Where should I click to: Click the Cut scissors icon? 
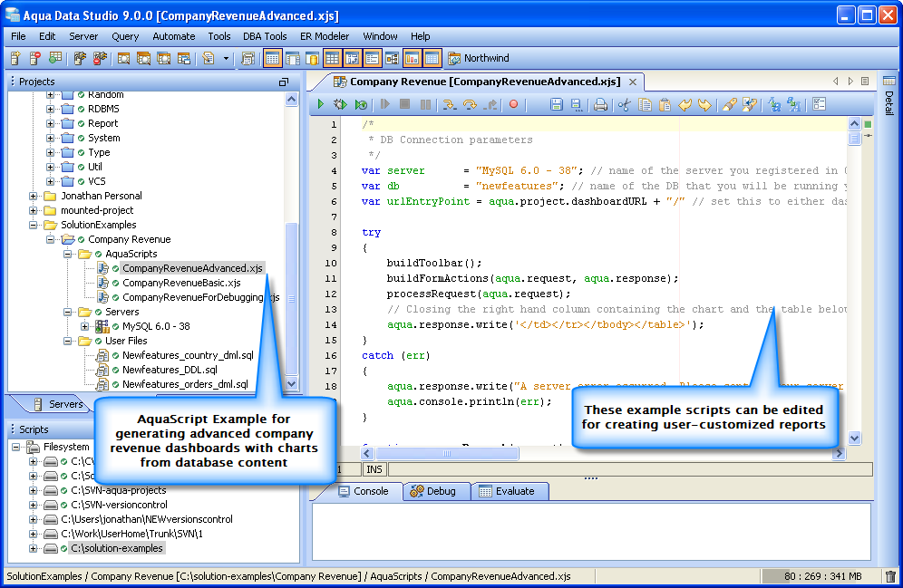624,105
